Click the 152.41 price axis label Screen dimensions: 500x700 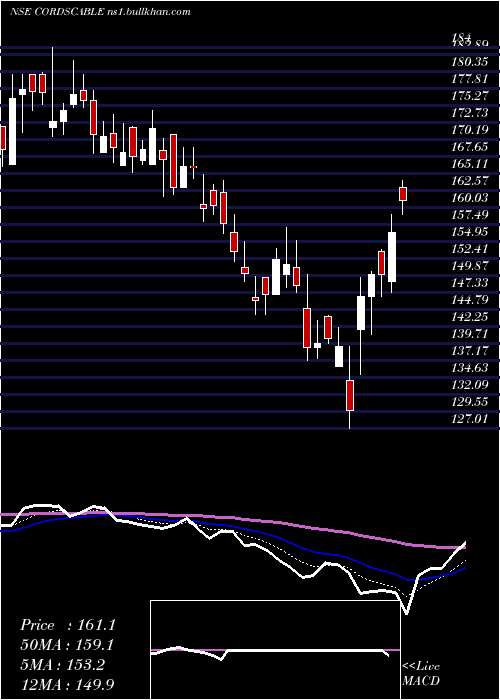coord(469,249)
